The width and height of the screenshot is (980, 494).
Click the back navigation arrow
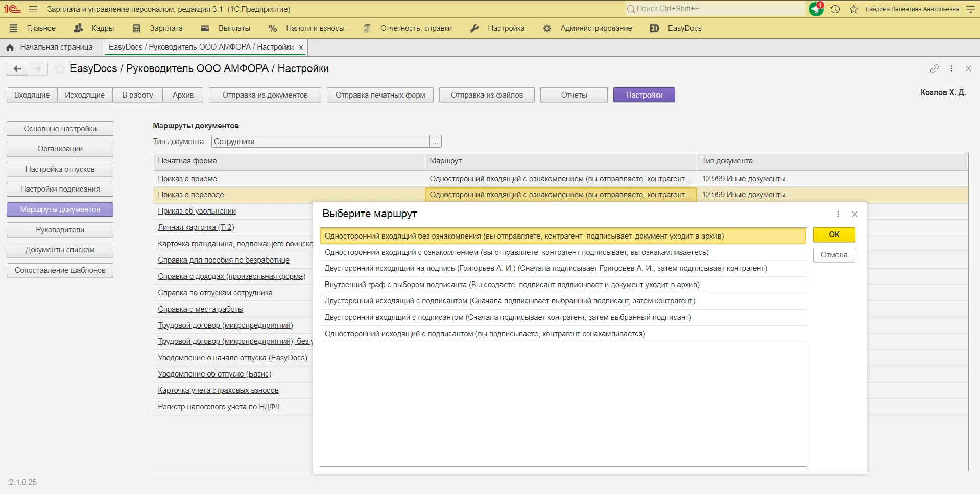pos(17,68)
